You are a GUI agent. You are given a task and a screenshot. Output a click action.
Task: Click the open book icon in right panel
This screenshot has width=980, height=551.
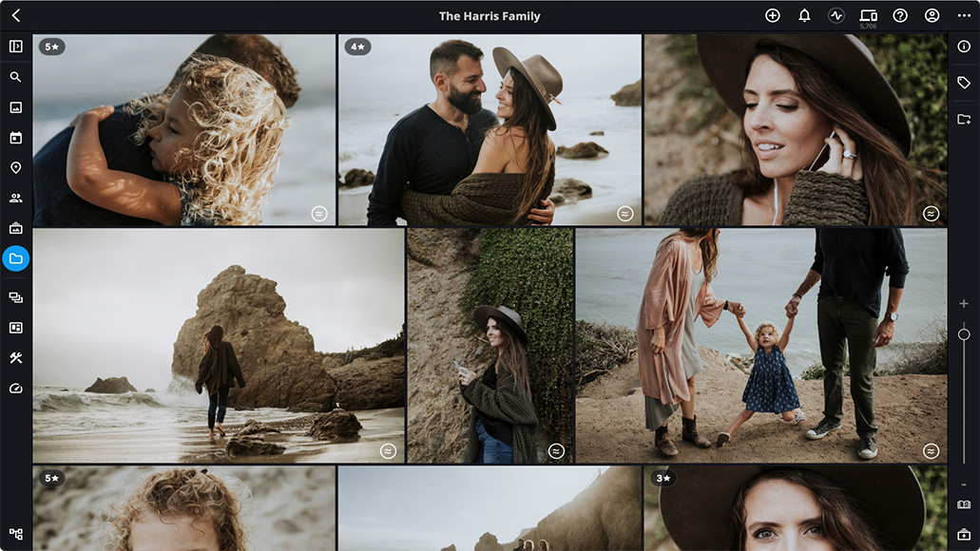[964, 504]
